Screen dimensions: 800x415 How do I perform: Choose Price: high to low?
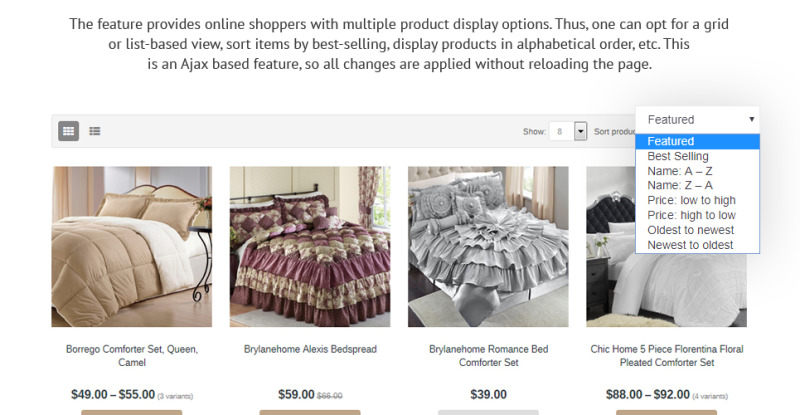click(691, 215)
